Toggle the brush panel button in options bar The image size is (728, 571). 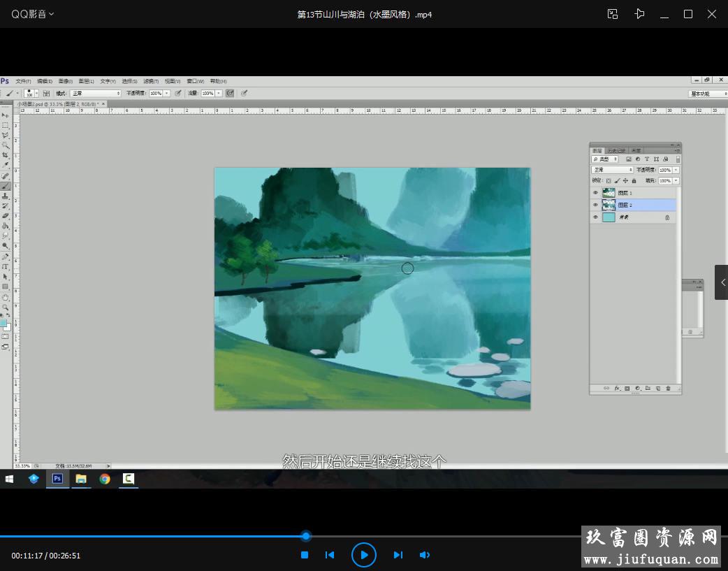46,94
